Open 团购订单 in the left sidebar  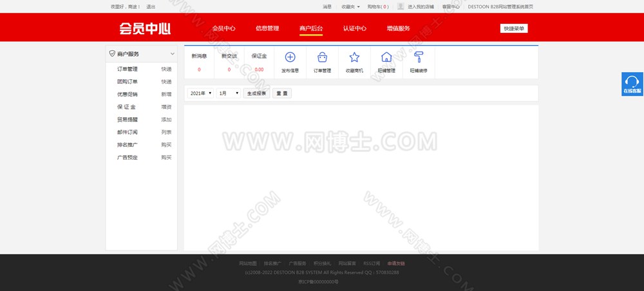(128, 82)
